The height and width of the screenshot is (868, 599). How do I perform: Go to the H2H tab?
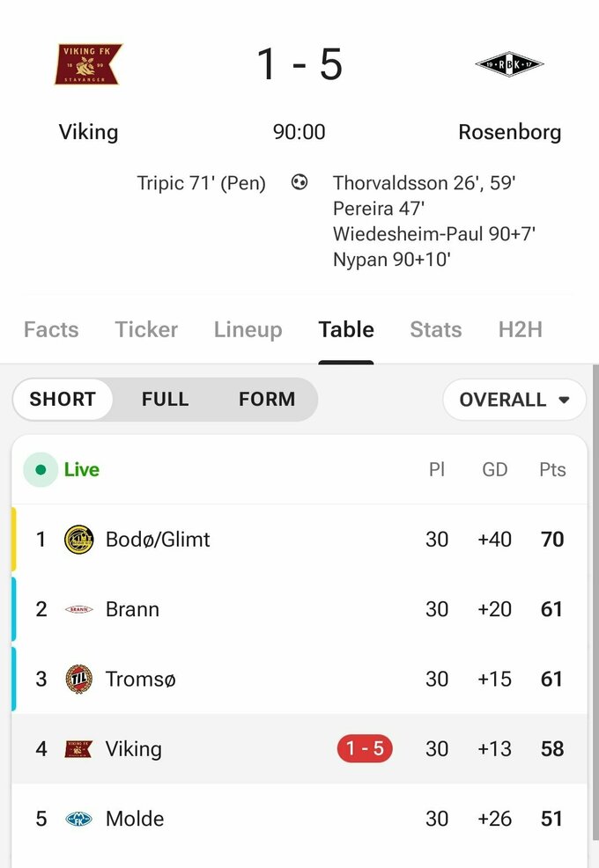(x=520, y=329)
